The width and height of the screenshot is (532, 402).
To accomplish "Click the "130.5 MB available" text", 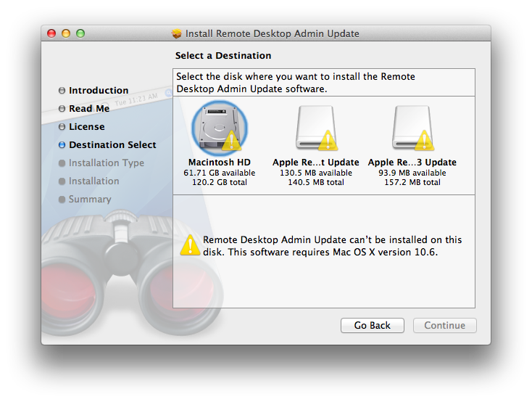I will click(316, 173).
